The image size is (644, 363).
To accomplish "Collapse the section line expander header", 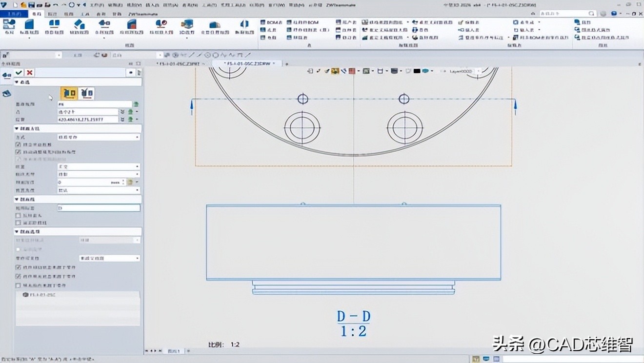I will (x=18, y=200).
